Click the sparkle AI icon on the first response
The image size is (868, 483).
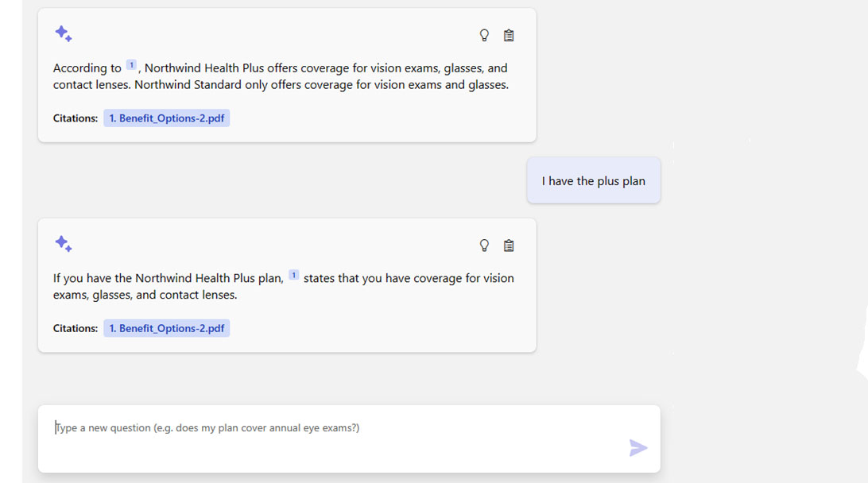coord(64,33)
